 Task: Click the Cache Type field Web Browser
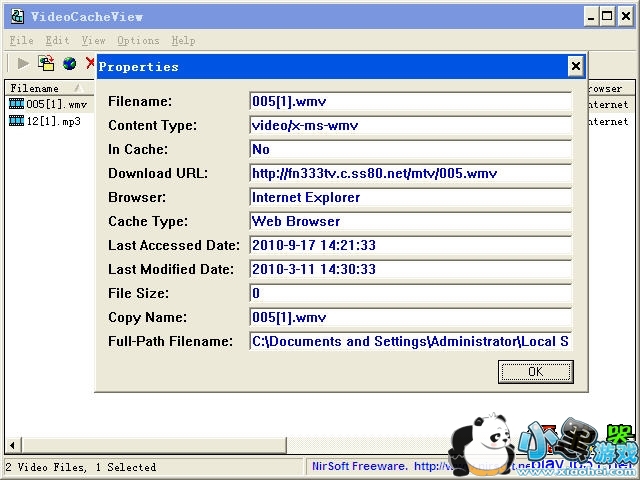pos(410,221)
